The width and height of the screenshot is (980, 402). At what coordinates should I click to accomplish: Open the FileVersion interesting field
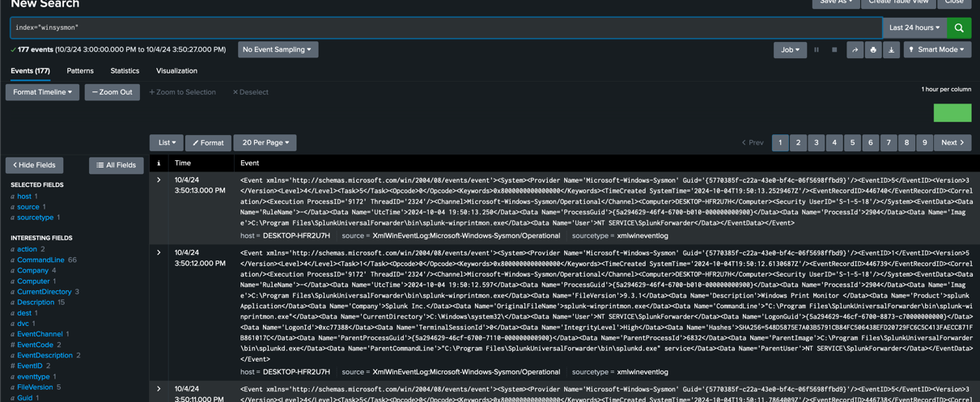[x=35, y=387]
